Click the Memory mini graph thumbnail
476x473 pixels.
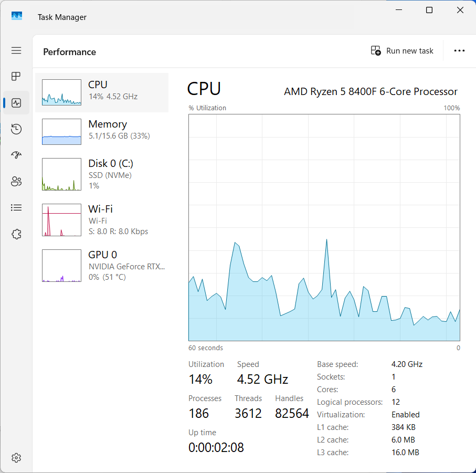click(x=61, y=132)
